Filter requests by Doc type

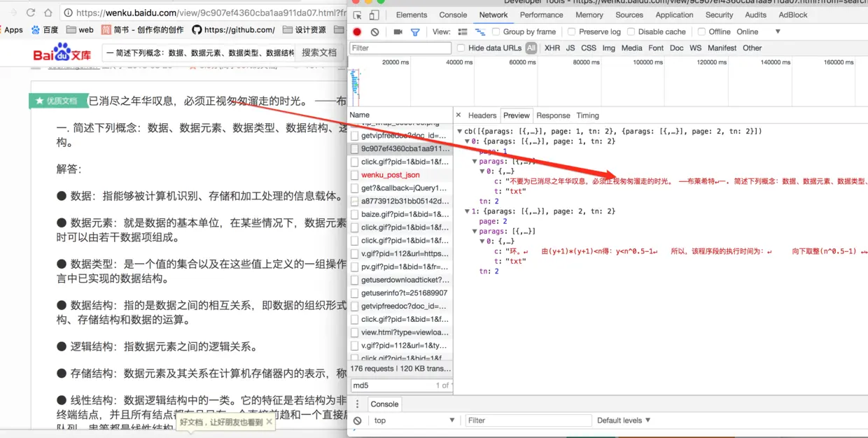coord(676,48)
